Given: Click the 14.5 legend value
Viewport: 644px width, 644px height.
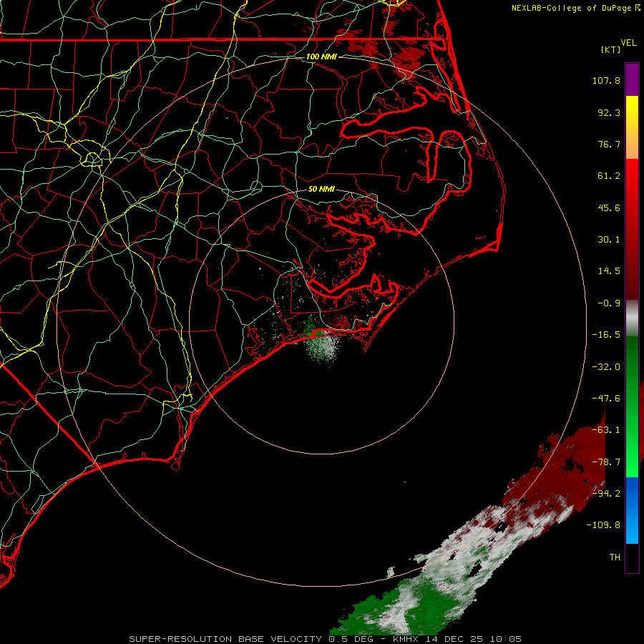Looking at the screenshot, I should tap(609, 271).
